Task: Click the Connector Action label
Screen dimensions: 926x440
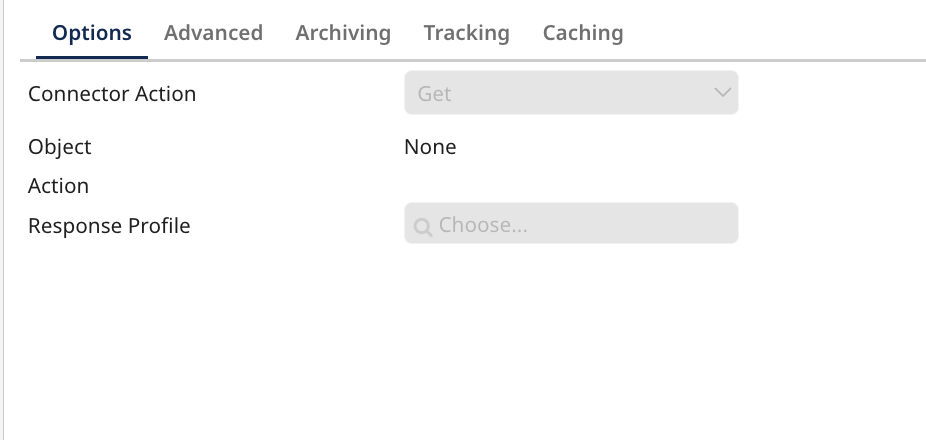Action: (112, 94)
